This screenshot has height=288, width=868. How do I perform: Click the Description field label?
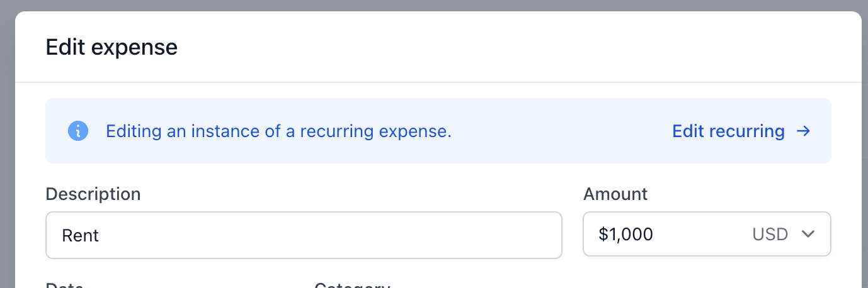93,194
